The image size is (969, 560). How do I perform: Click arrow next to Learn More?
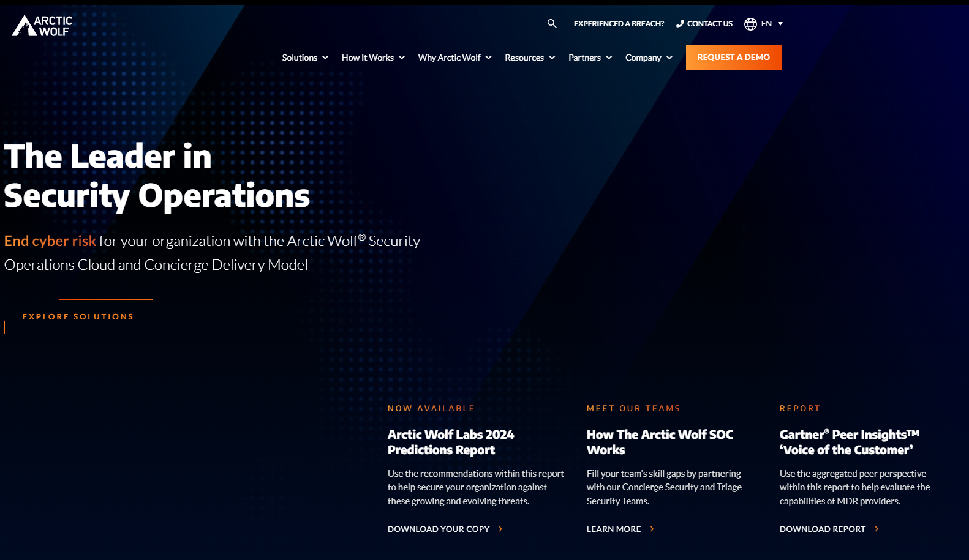[652, 529]
